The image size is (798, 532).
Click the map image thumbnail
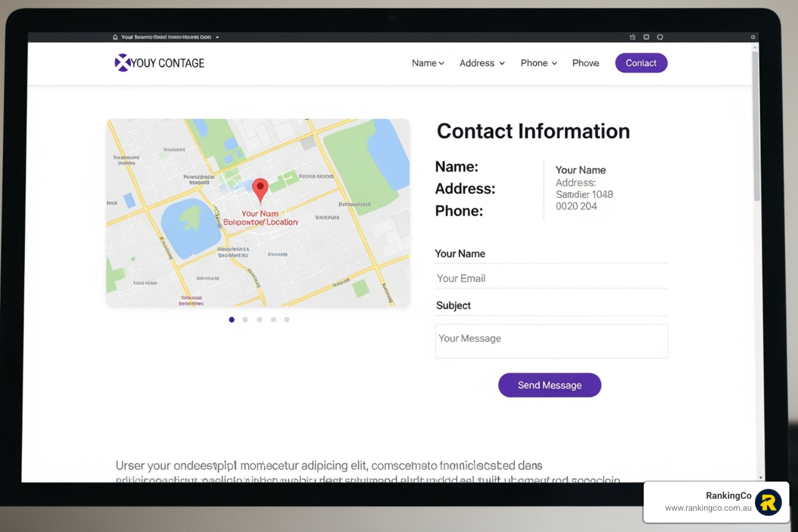[258, 212]
